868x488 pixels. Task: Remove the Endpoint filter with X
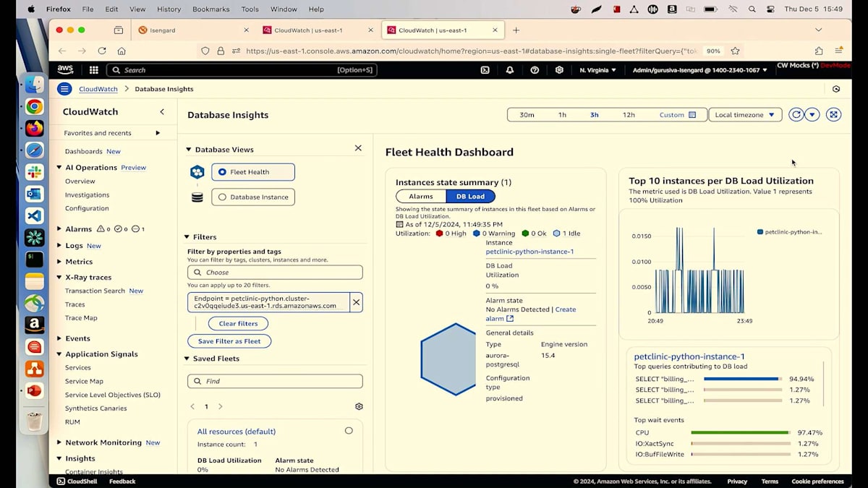coord(356,302)
